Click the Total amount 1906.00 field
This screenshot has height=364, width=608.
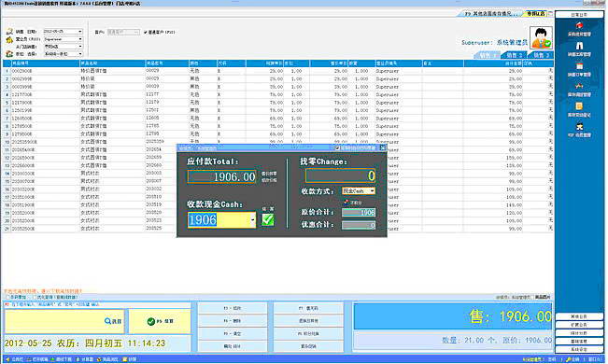[221, 176]
